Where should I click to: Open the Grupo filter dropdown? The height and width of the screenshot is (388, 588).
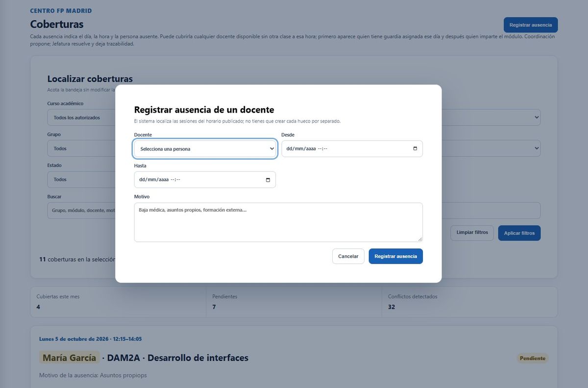point(81,148)
